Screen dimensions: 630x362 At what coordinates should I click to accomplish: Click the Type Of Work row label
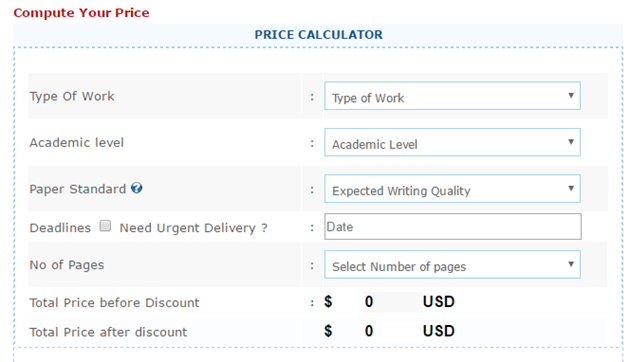(72, 96)
